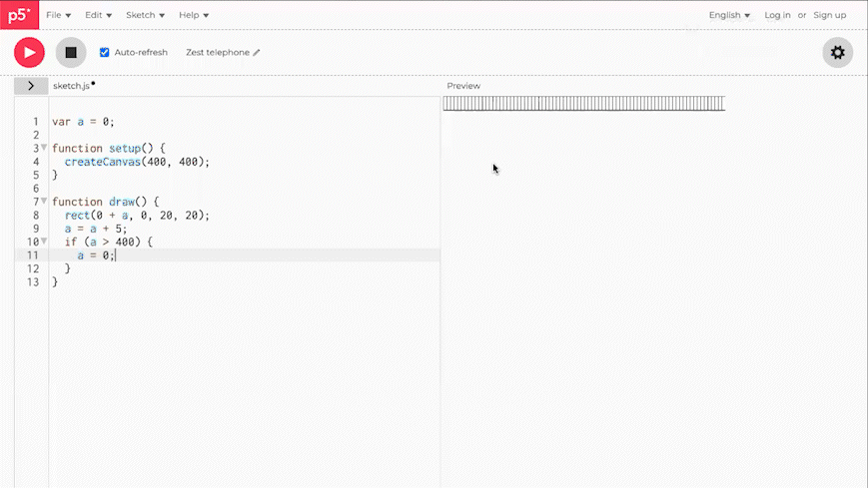868x488 pixels.
Task: Stop the running sketch
Action: coord(70,53)
